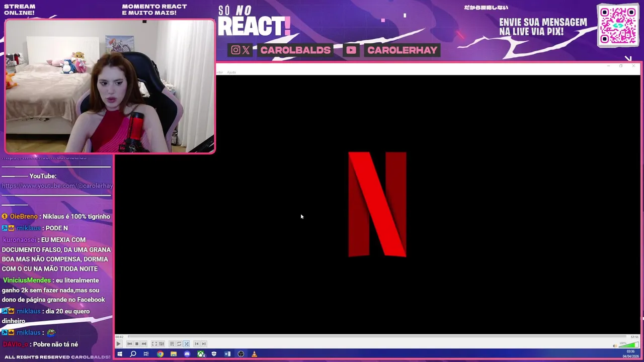Open the Ajuda menu in VLC
This screenshot has height=362, width=644.
[231, 72]
